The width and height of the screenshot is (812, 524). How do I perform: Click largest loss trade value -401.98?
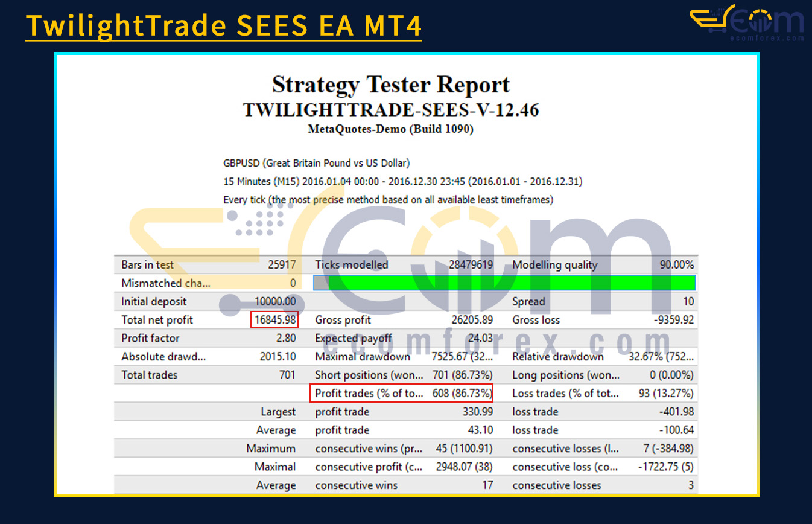[x=676, y=412]
